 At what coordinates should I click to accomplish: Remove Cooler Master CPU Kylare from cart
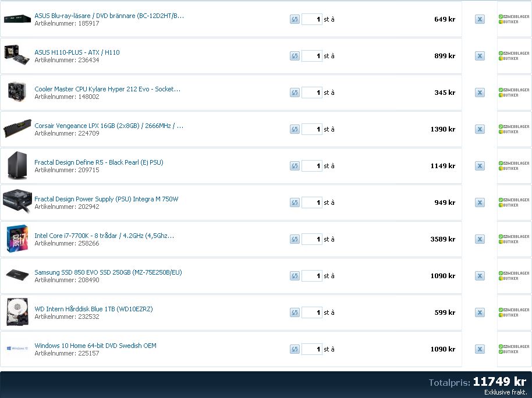click(480, 93)
